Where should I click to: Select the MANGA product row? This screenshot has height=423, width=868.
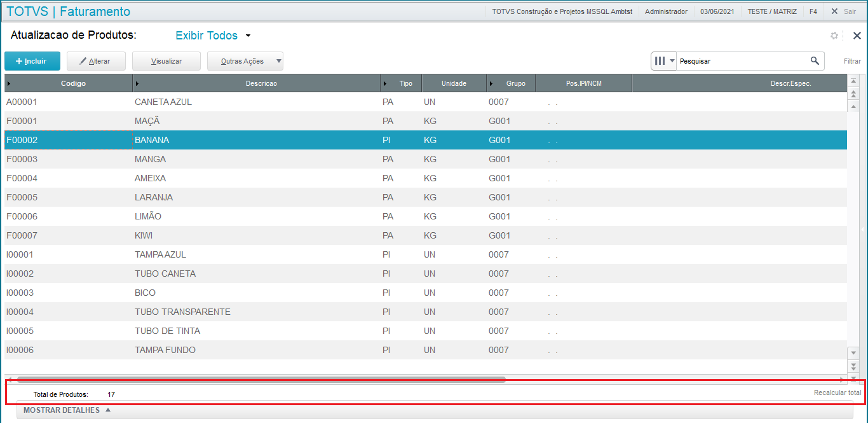tap(426, 159)
